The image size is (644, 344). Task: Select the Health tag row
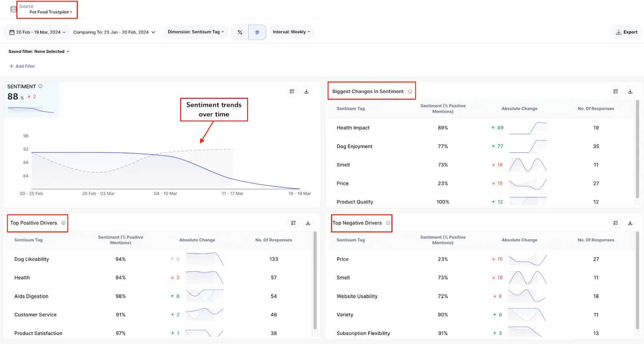click(22, 278)
